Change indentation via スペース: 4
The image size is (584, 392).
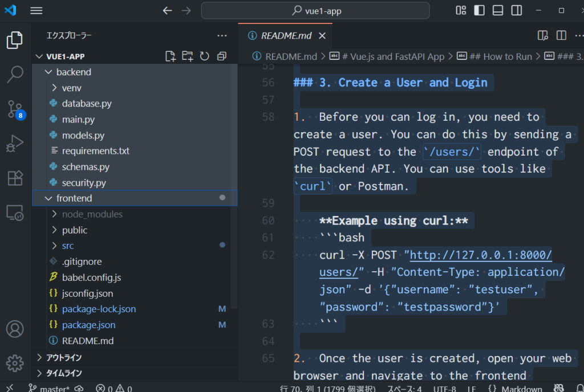[x=404, y=388]
